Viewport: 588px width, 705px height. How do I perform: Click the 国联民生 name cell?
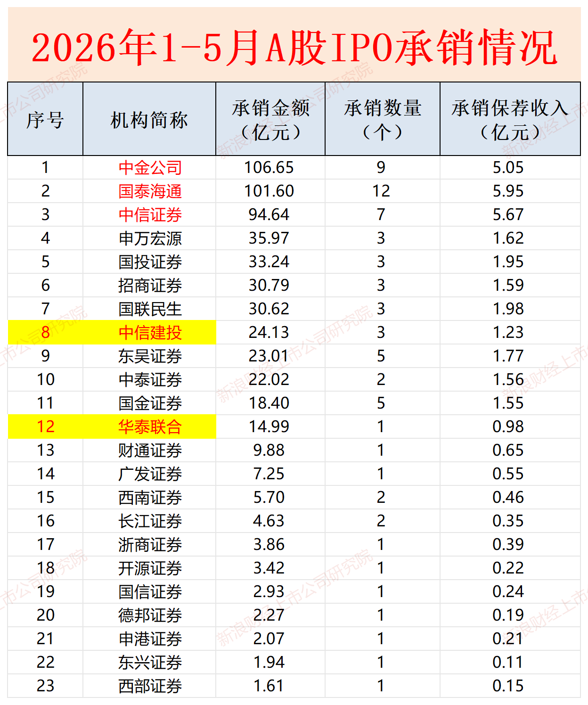click(x=149, y=309)
